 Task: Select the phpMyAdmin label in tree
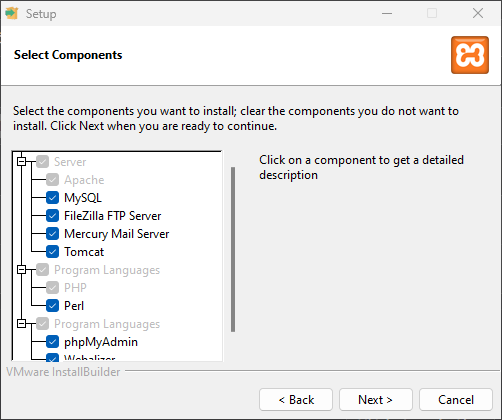(x=101, y=342)
